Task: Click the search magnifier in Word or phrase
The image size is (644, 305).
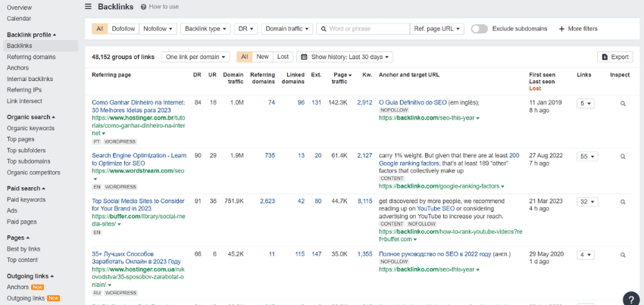Action: (x=324, y=29)
